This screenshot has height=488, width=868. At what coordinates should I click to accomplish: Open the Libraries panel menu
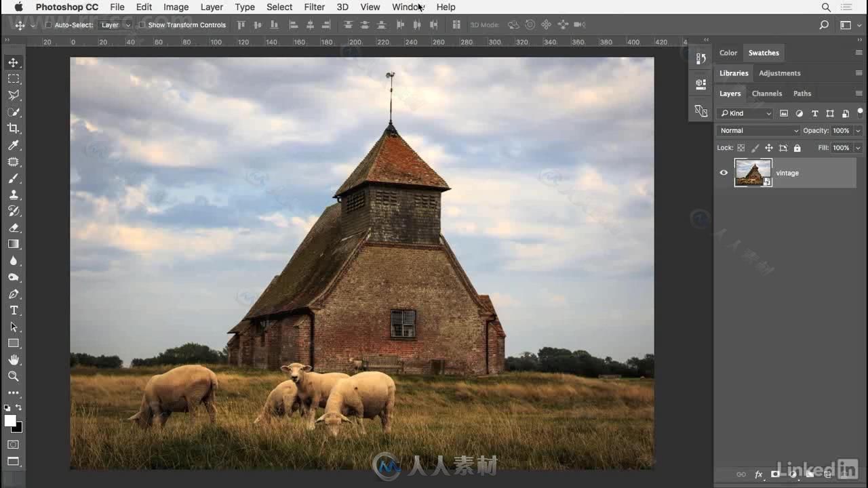(x=859, y=73)
